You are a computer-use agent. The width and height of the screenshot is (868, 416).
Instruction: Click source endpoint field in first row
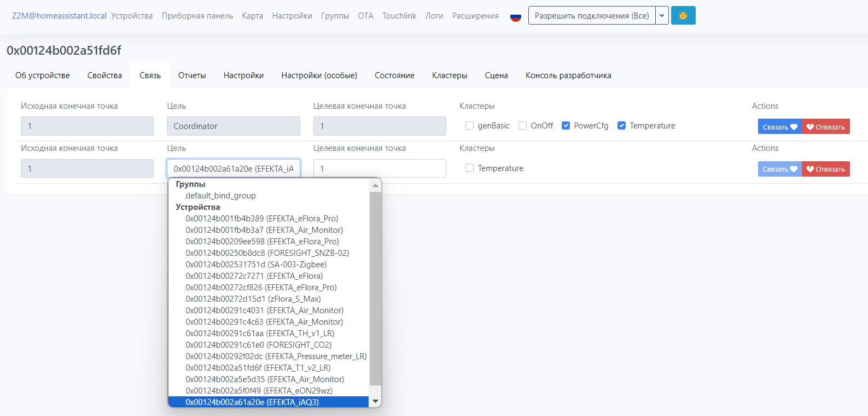87,126
